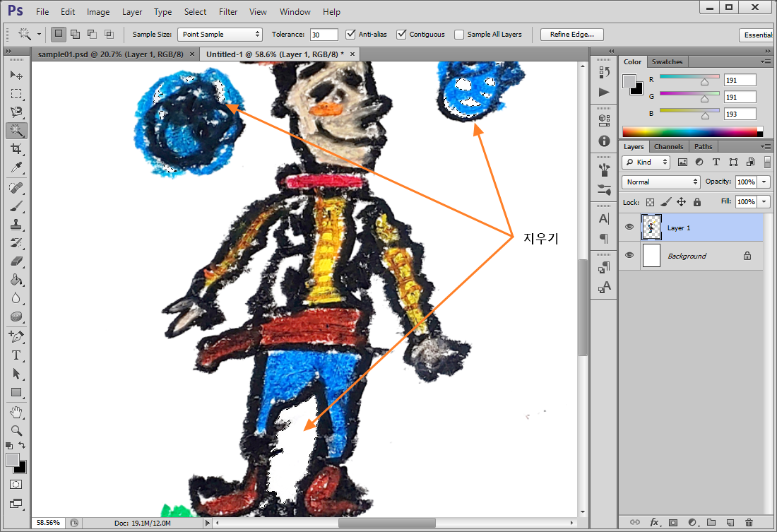The image size is (777, 532).
Task: Open the Color panel flyout menu
Action: tap(766, 62)
